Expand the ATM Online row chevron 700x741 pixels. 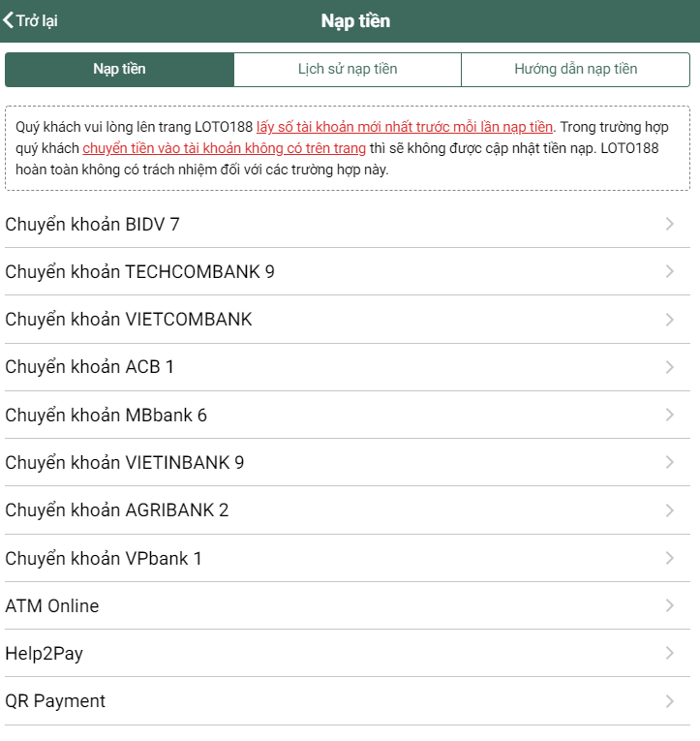669,605
